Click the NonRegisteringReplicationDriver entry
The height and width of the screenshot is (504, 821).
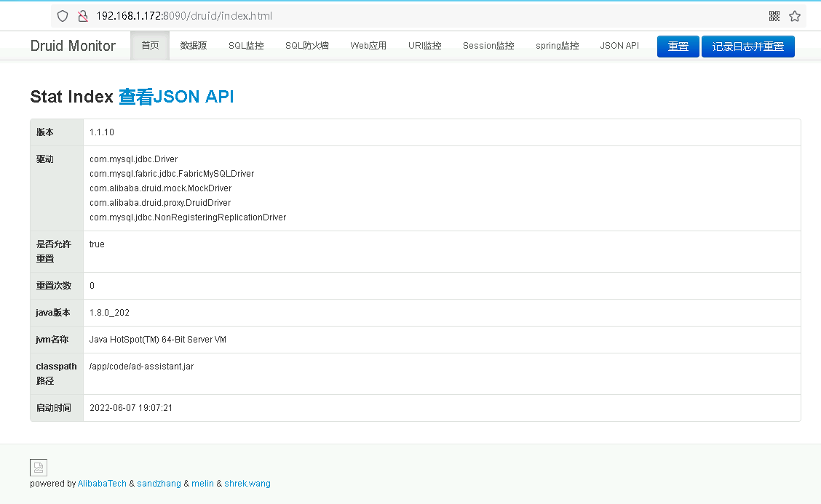tap(188, 217)
